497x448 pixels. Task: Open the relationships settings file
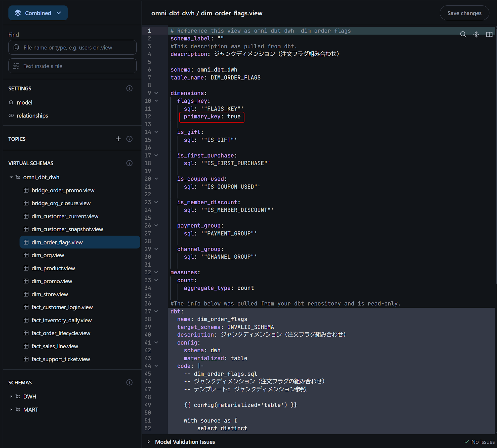pyautogui.click(x=32, y=116)
